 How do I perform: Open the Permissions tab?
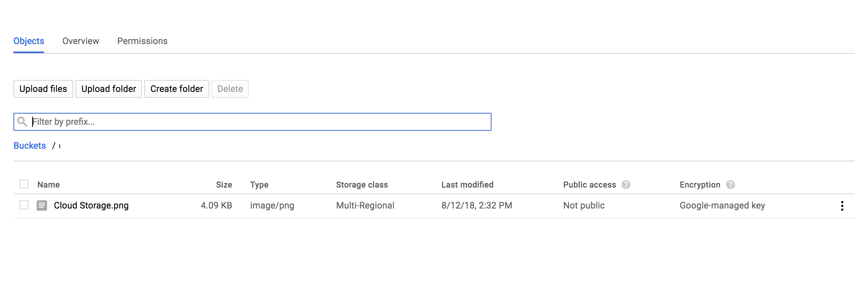(x=142, y=41)
